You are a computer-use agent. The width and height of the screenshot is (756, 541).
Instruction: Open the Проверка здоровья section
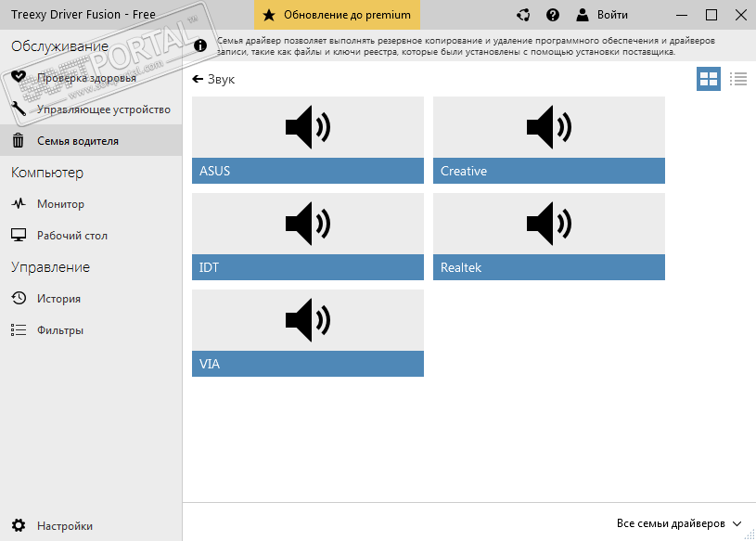click(91, 77)
